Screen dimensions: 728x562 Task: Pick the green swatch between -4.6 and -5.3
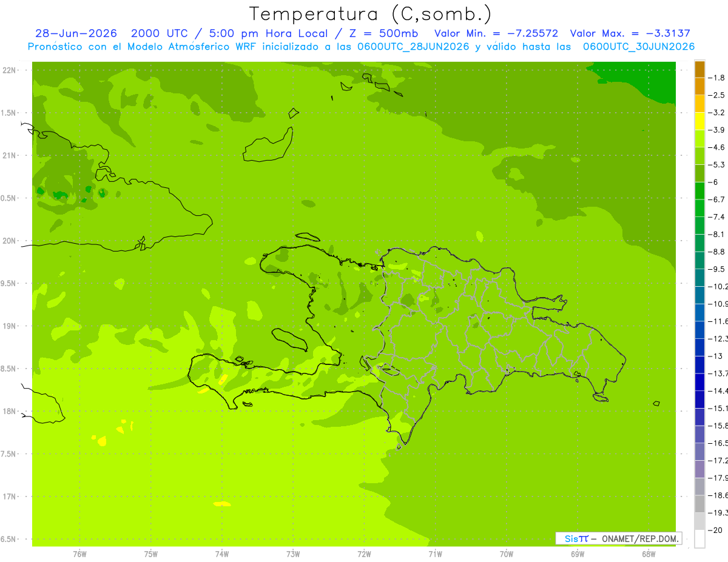[x=699, y=156]
